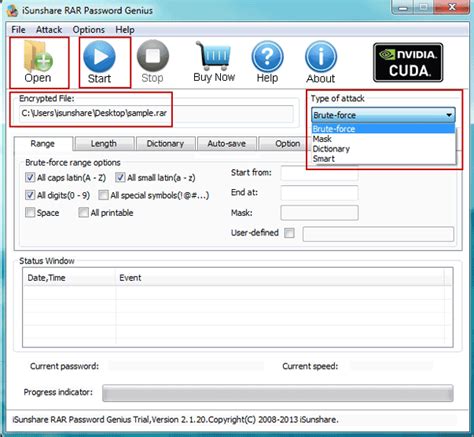Open the Help question mark icon
Image resolution: width=474 pixels, height=437 pixels.
pyautogui.click(x=267, y=62)
